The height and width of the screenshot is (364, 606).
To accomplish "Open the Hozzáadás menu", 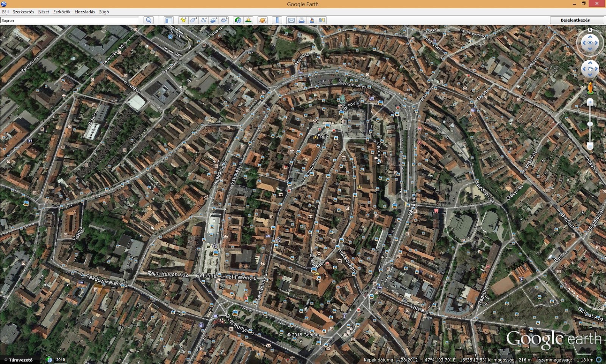I will [x=84, y=12].
